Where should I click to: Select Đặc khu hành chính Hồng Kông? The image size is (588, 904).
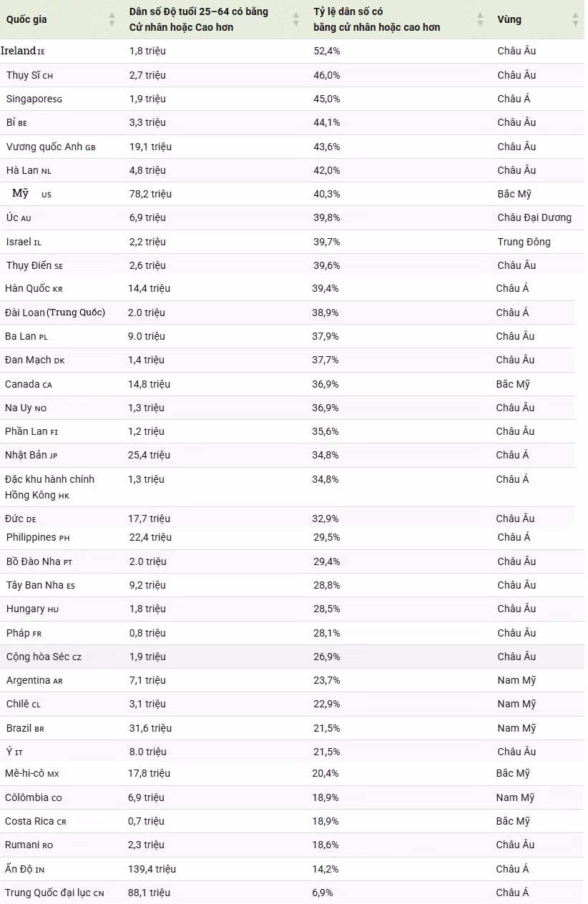coord(49,487)
